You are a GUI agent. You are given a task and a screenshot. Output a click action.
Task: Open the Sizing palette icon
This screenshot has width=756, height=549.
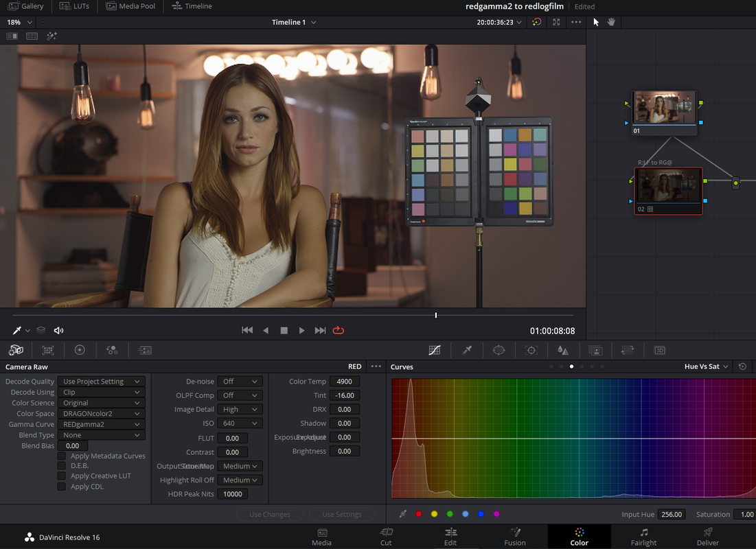click(x=628, y=351)
